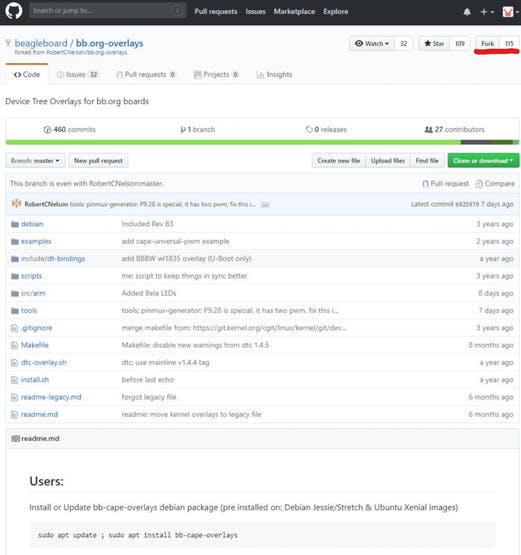521x555 pixels.
Task: View the 109 stargazers count
Action: coord(459,44)
